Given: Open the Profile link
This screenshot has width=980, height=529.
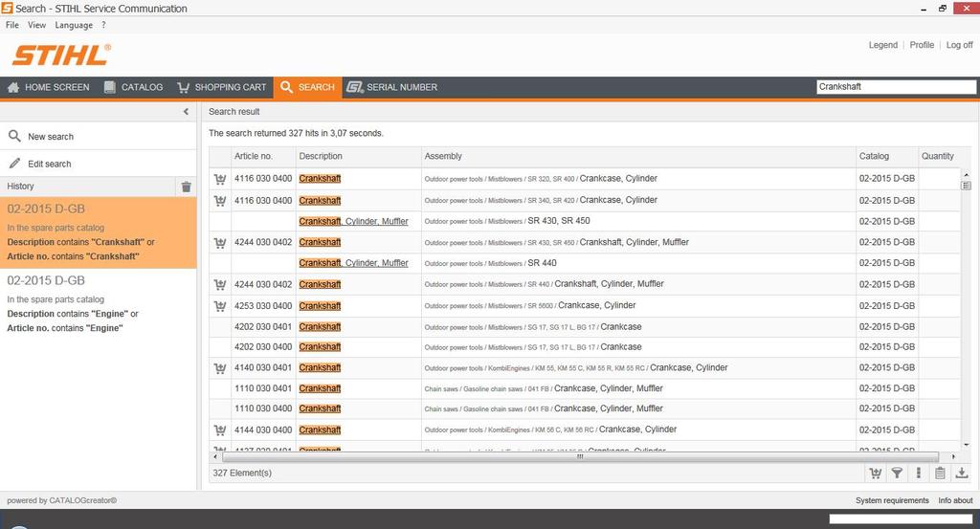Looking at the screenshot, I should (x=922, y=45).
